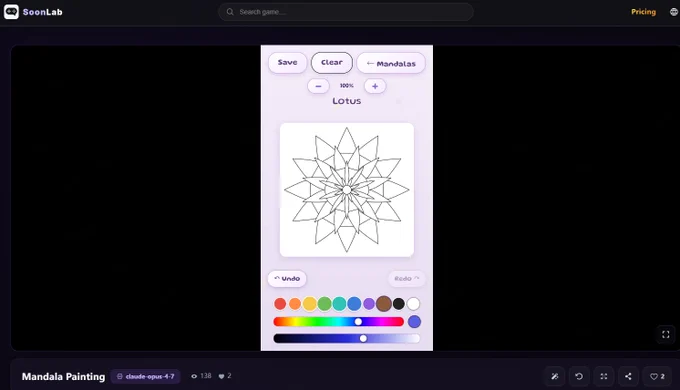Click the small heart likes count
This screenshot has height=390, width=680.
[225, 376]
